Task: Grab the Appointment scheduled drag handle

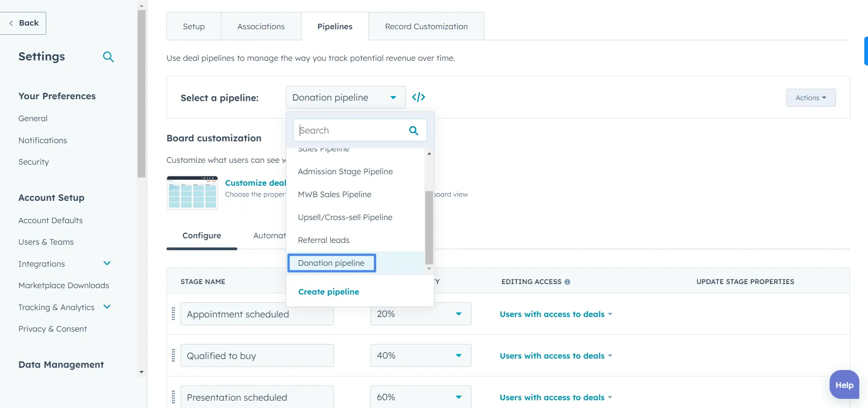Action: click(173, 314)
